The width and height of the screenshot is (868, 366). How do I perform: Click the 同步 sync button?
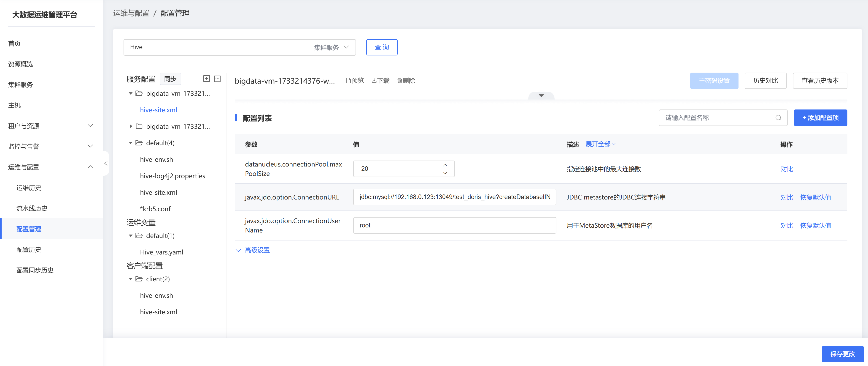click(170, 79)
